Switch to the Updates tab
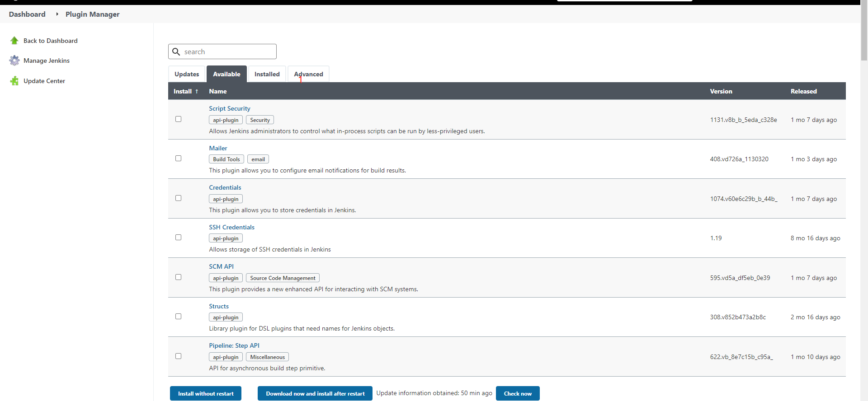The image size is (868, 401). click(187, 74)
